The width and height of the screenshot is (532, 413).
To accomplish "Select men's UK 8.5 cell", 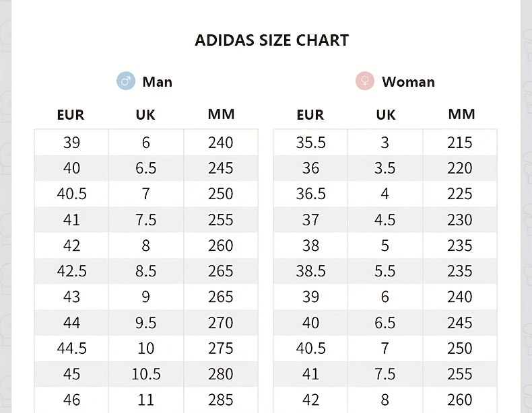I will pyautogui.click(x=146, y=271).
